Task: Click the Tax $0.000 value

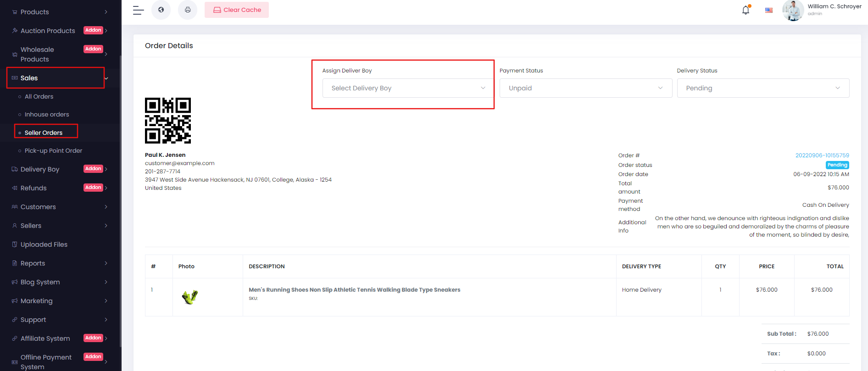Action: pos(817,354)
